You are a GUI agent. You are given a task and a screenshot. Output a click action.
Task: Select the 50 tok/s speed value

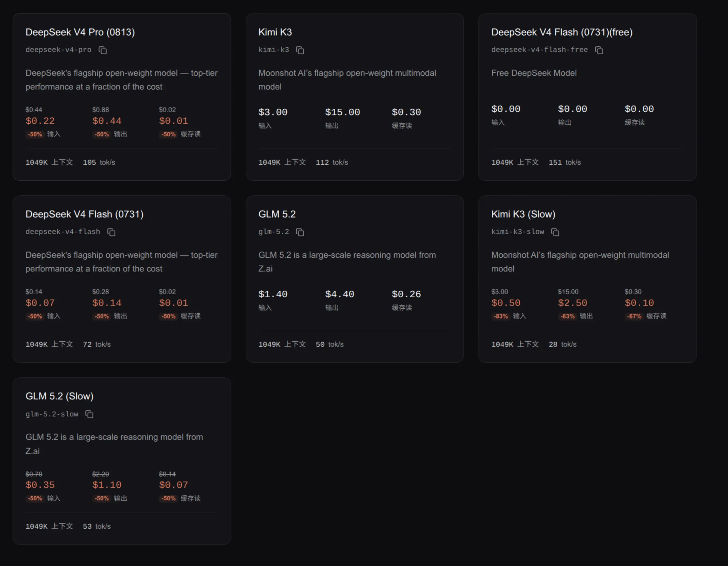tap(330, 344)
